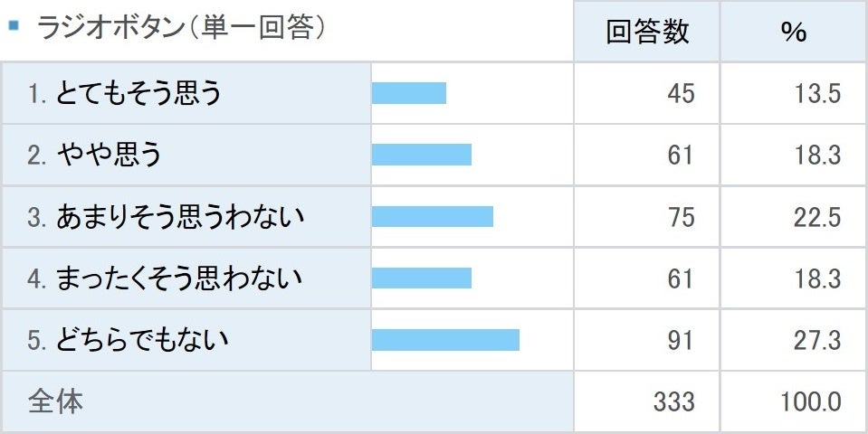Click the 3. あまりそう思うわない row label
868x434 pixels.
pos(166,217)
